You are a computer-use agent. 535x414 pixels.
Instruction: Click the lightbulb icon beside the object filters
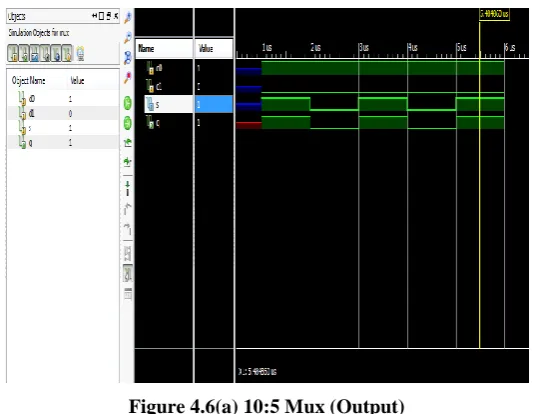click(80, 54)
